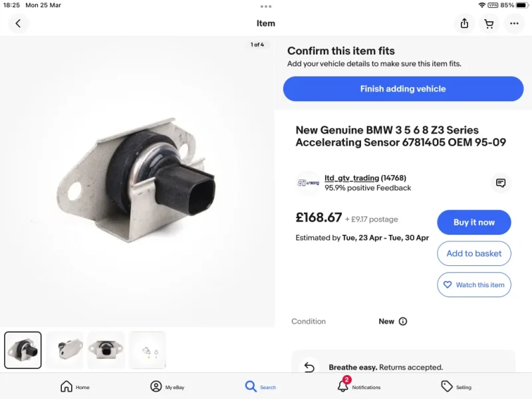Open the more options ellipsis menu

click(x=514, y=23)
